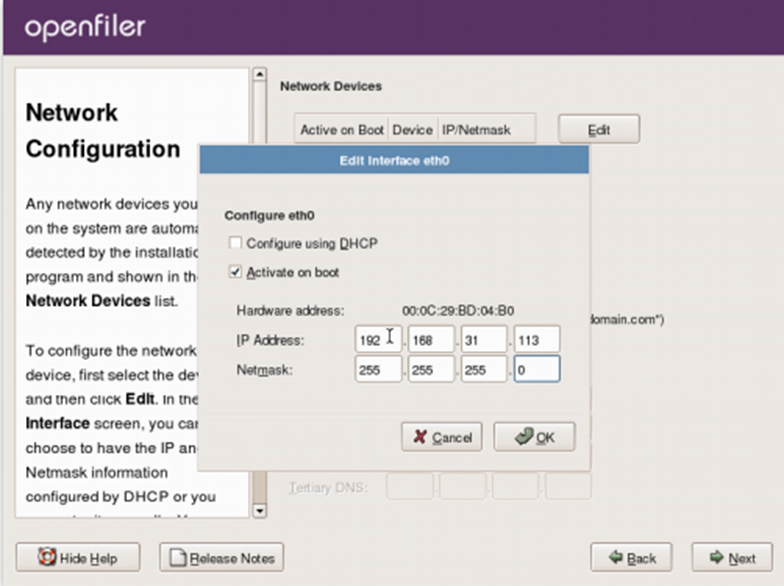Viewport: 784px width, 586px height.
Task: Proceed with the Next button
Action: (732, 558)
